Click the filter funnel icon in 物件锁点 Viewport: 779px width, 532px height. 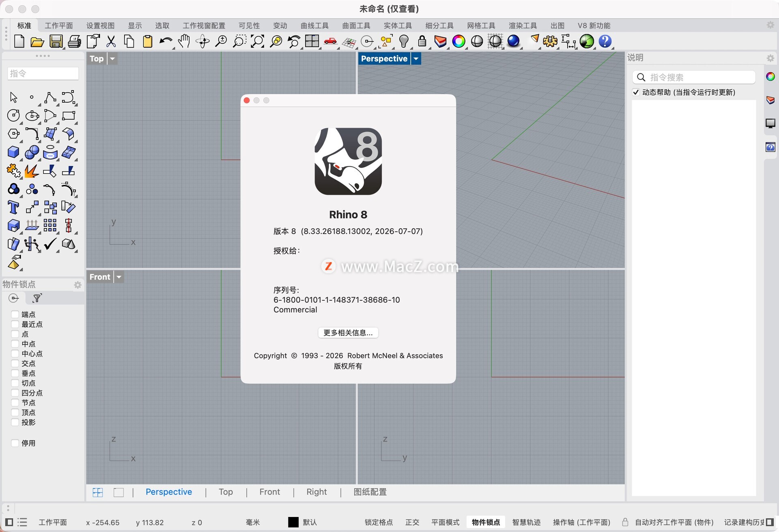click(37, 299)
